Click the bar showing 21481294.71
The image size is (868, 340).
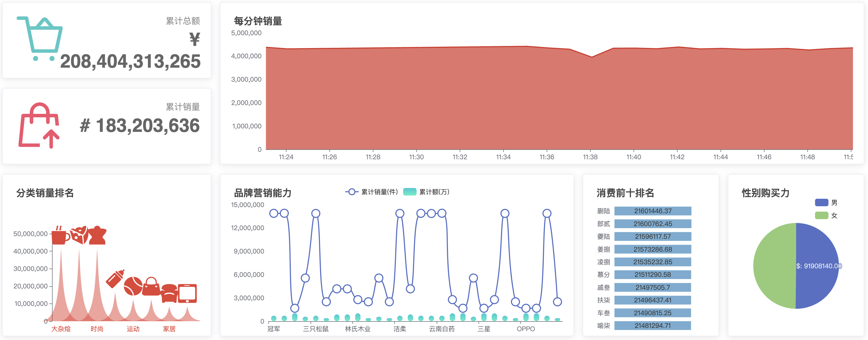coord(653,325)
